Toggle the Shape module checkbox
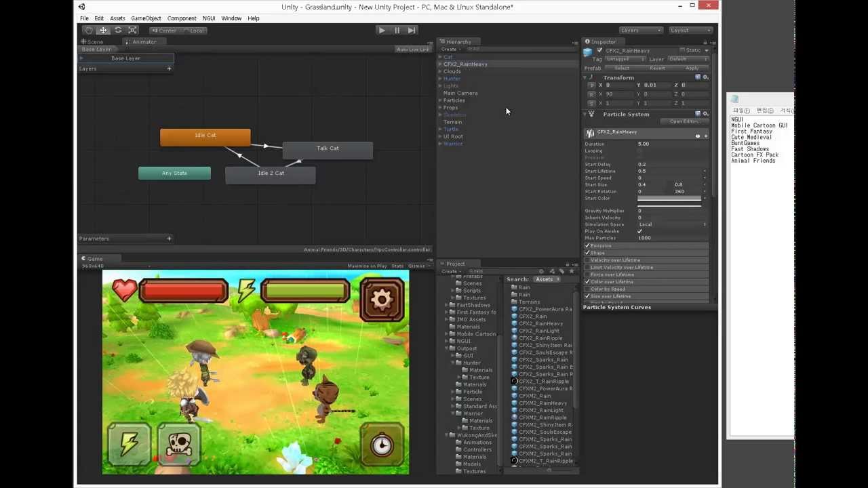868x488 pixels. [x=588, y=253]
